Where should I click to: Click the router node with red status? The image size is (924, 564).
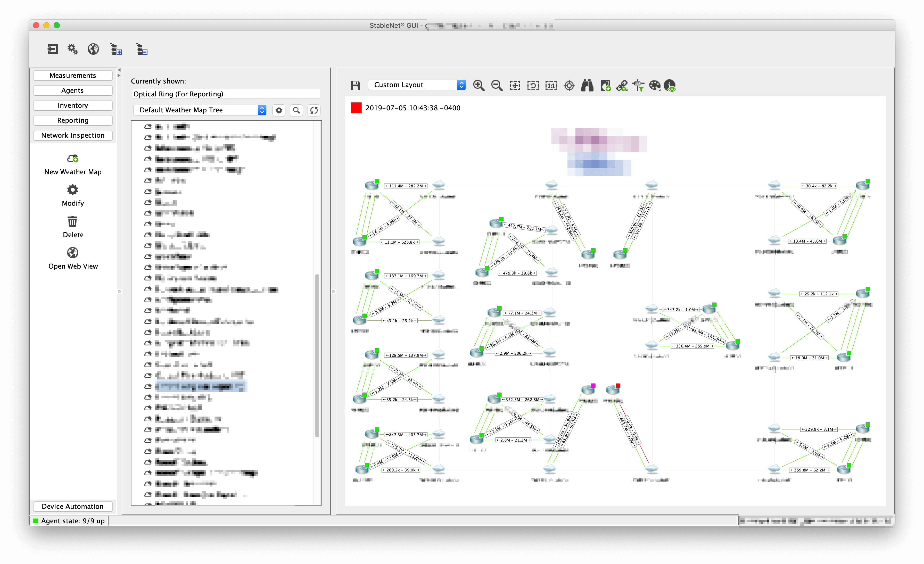613,390
